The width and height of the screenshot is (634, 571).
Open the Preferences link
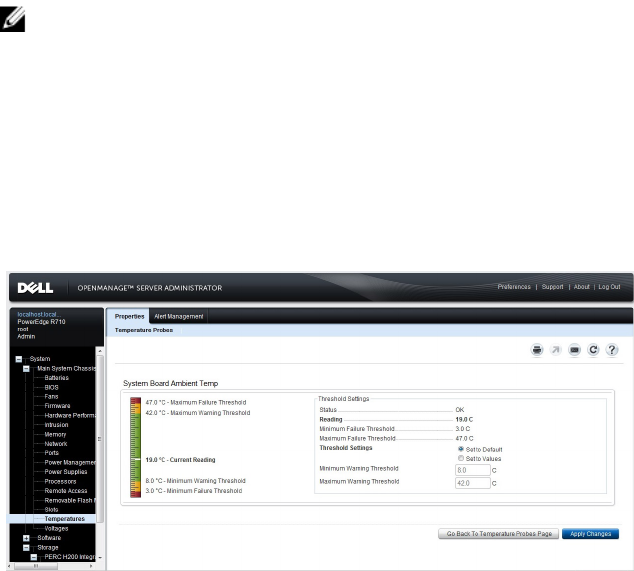[514, 287]
